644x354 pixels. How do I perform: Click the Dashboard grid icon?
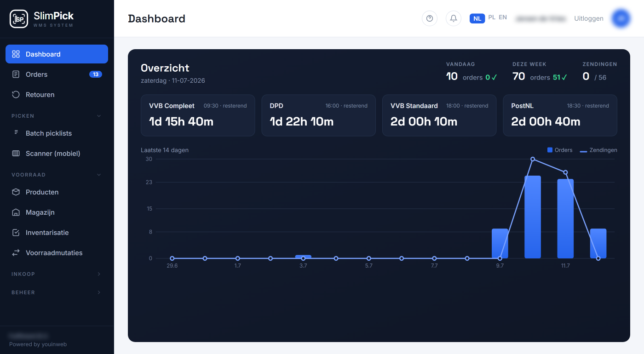[x=16, y=54]
